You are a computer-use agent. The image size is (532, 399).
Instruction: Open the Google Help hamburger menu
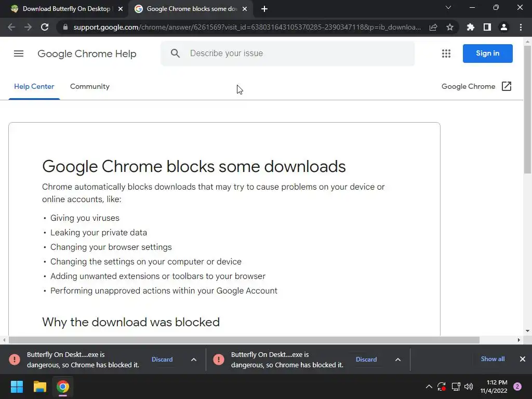19,54
